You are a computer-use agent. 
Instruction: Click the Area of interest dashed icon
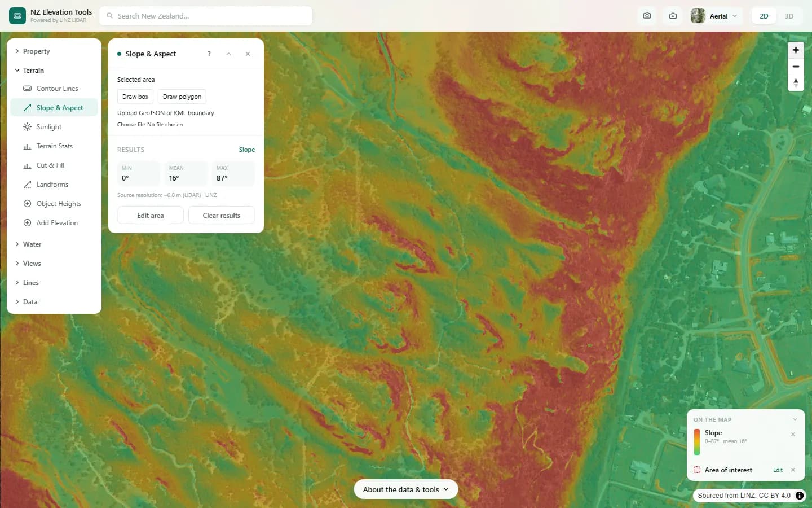[697, 470]
